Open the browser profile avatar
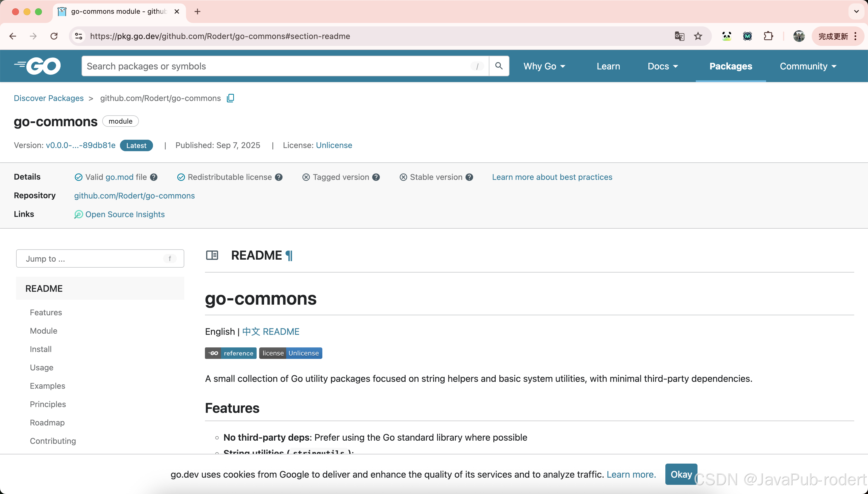 (x=799, y=36)
